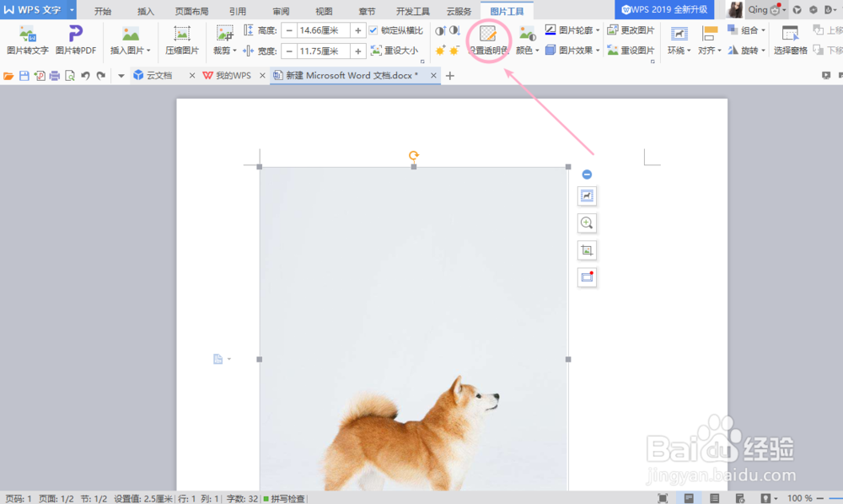843x504 pixels.
Task: Open the 对齐 align dropdown
Action: 710,50
